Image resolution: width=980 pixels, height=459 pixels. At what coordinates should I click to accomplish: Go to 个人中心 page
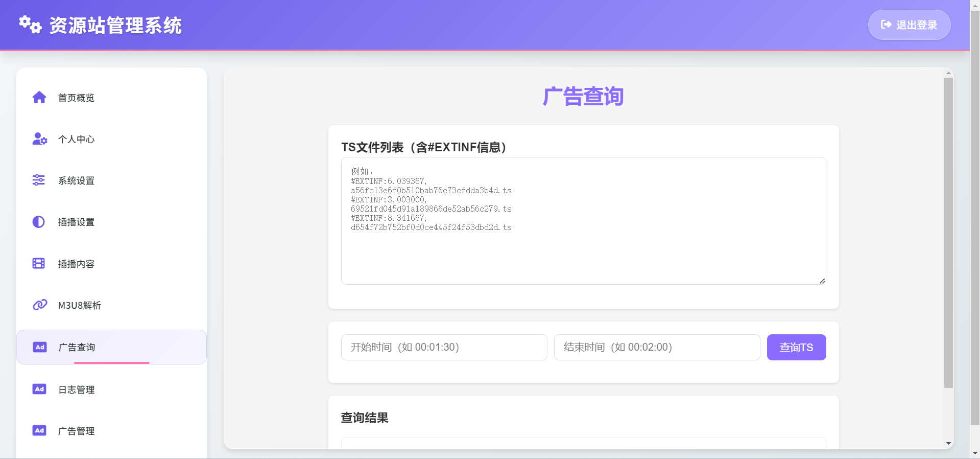click(x=111, y=139)
